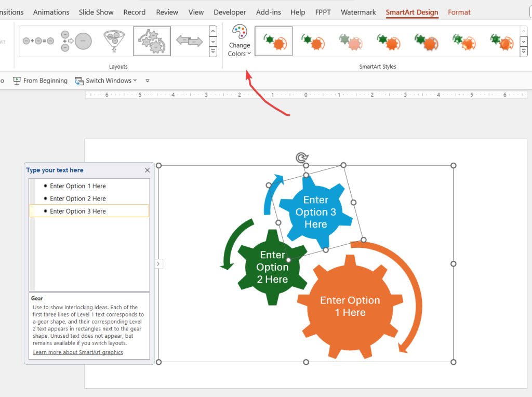Click the currently selected Gear layout icon

coord(152,42)
